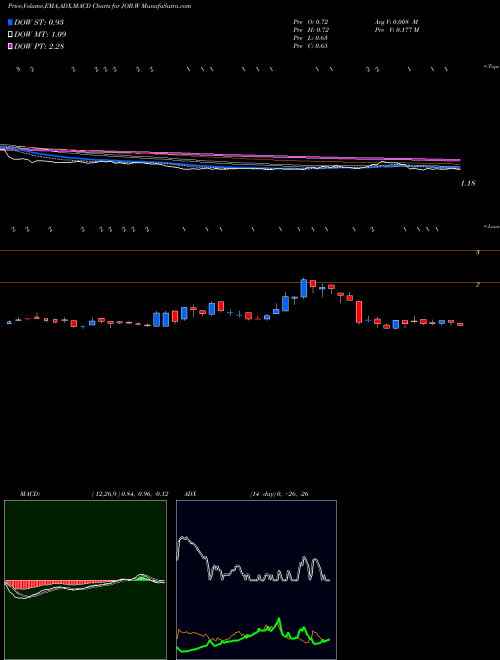Click the large red candlestick in the decline
This screenshot has width=500, height=660.
pyautogui.click(x=359, y=312)
